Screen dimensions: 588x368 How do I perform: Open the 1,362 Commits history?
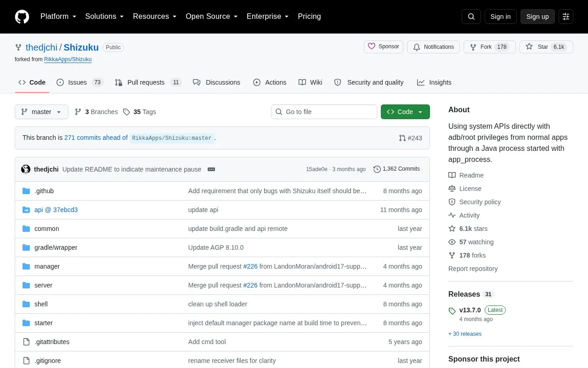[397, 169]
